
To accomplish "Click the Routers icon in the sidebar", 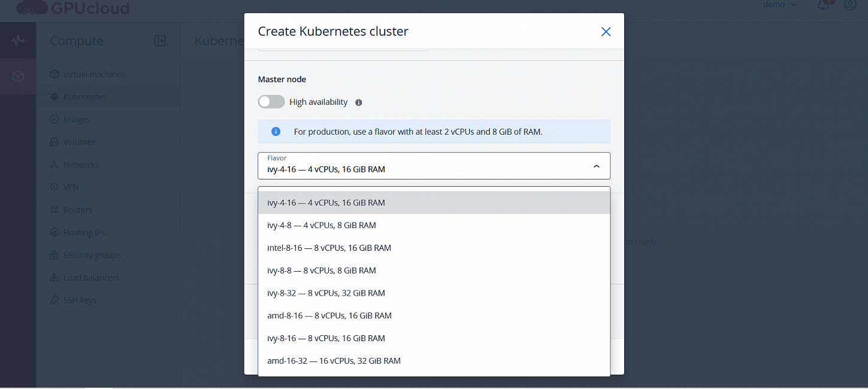I will 54,210.
